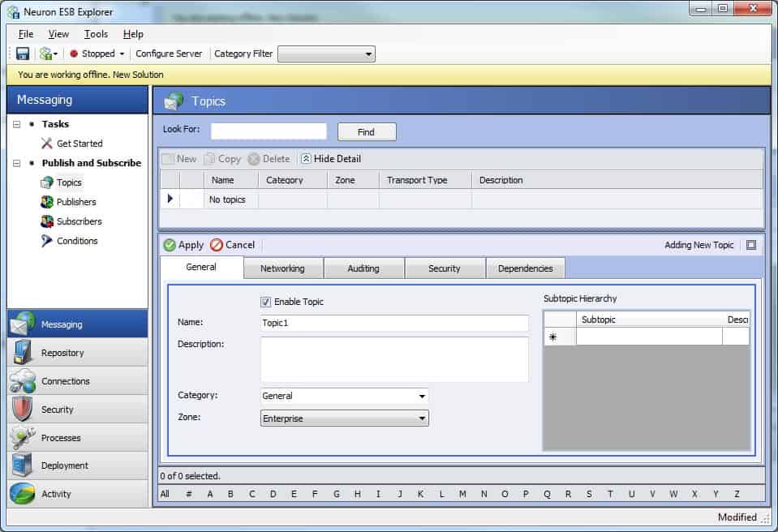
Task: Click the Neuron ESB Explorer title icon
Action: tap(14, 12)
